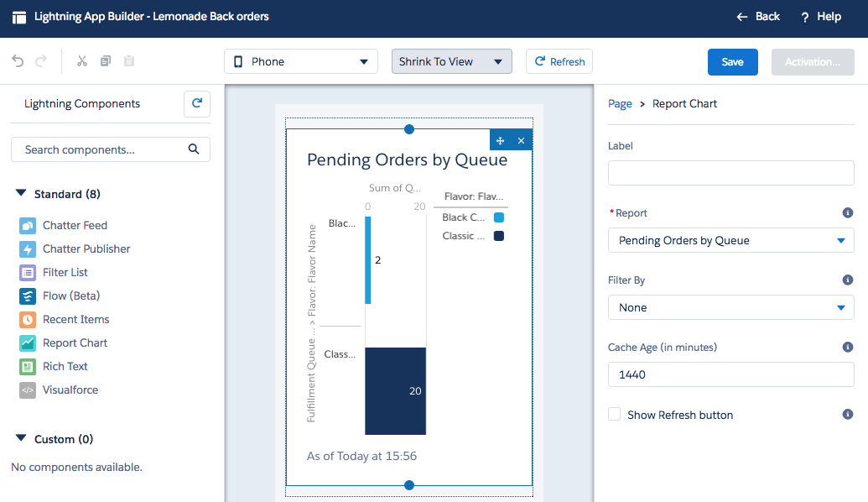Click the Save button
Viewport: 868px width, 502px height.
point(732,62)
